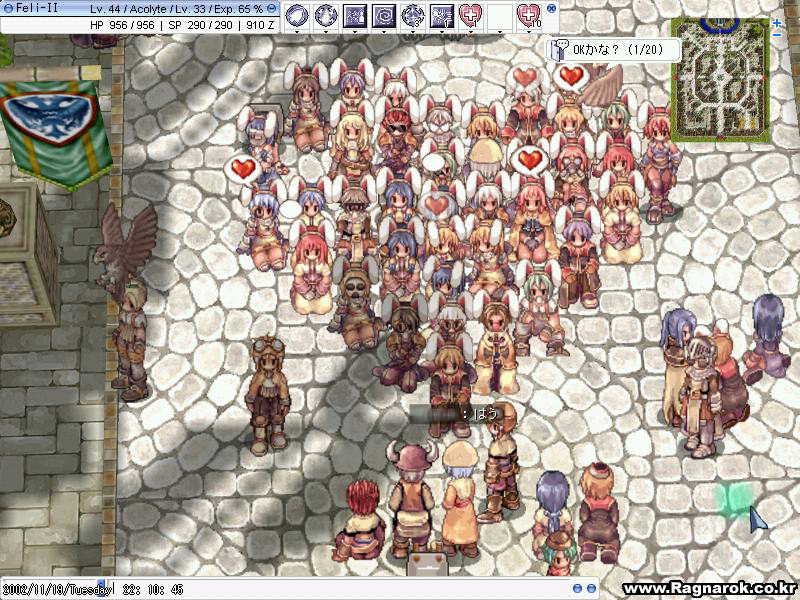Click the door icon on the chat room bubble
The width and height of the screenshot is (800, 600).
(560, 49)
